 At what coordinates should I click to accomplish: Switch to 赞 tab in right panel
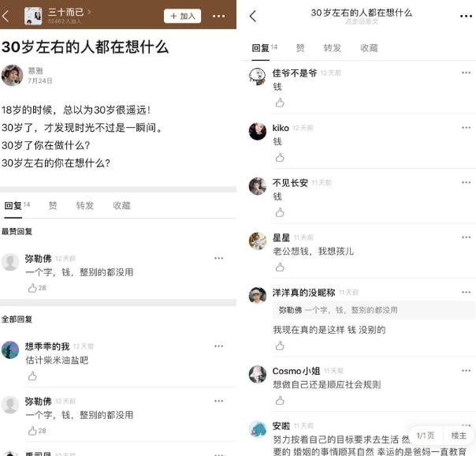tap(300, 48)
